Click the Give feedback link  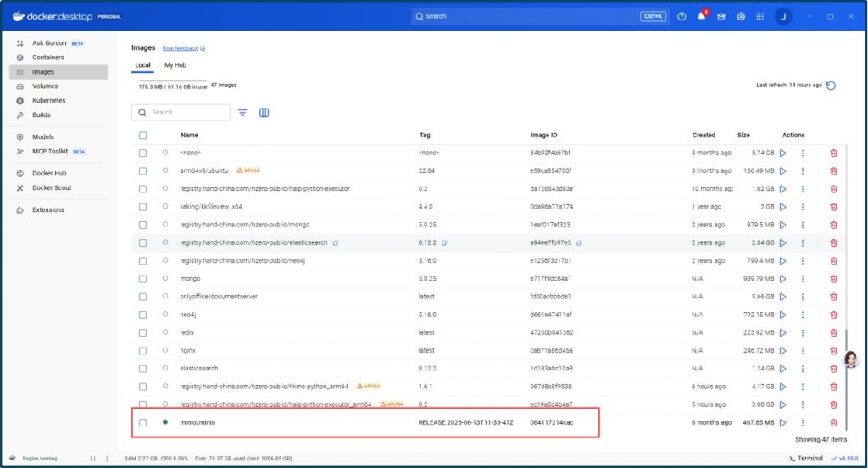tap(180, 49)
